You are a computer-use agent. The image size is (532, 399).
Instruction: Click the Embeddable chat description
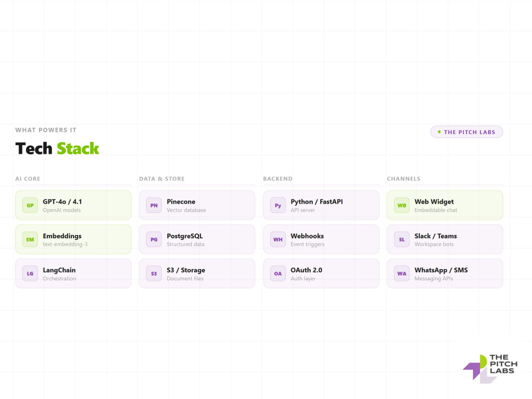(x=436, y=210)
